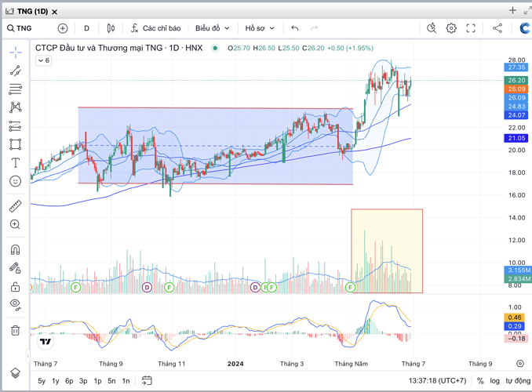Screen dimensions: 532x392
Task: Add a new chart tab with plus
Action: coord(512,10)
